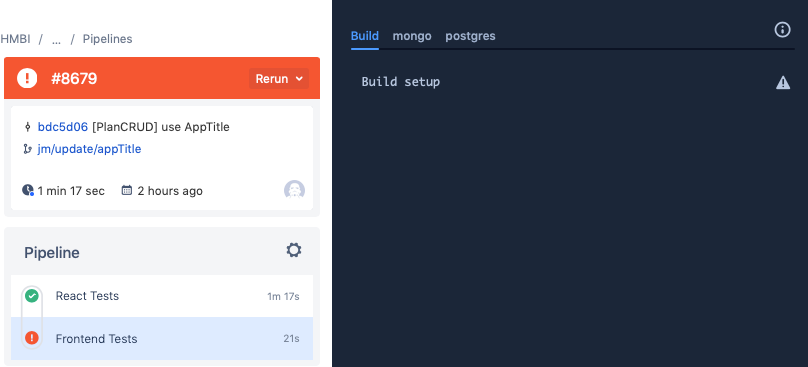Screen dimensions: 808x367
Task: Click the green success icon for React Tests
Action: point(32,296)
